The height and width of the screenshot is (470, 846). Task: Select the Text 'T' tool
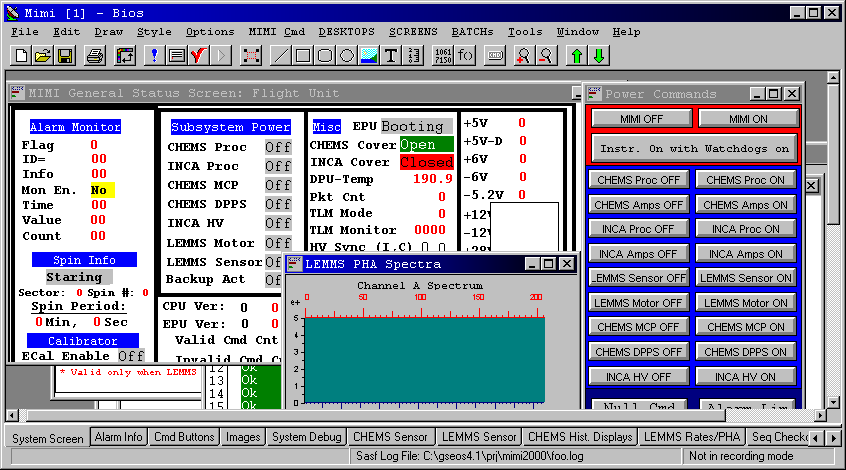pyautogui.click(x=391, y=55)
